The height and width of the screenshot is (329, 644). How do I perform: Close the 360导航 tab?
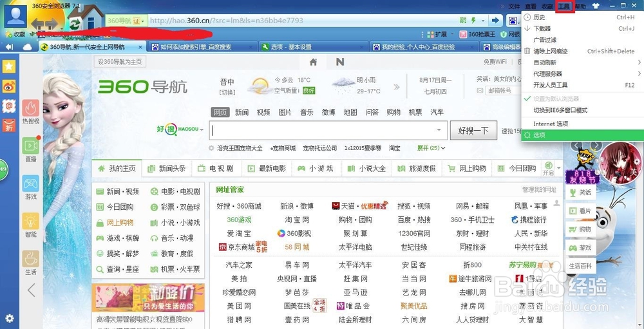pos(140,47)
